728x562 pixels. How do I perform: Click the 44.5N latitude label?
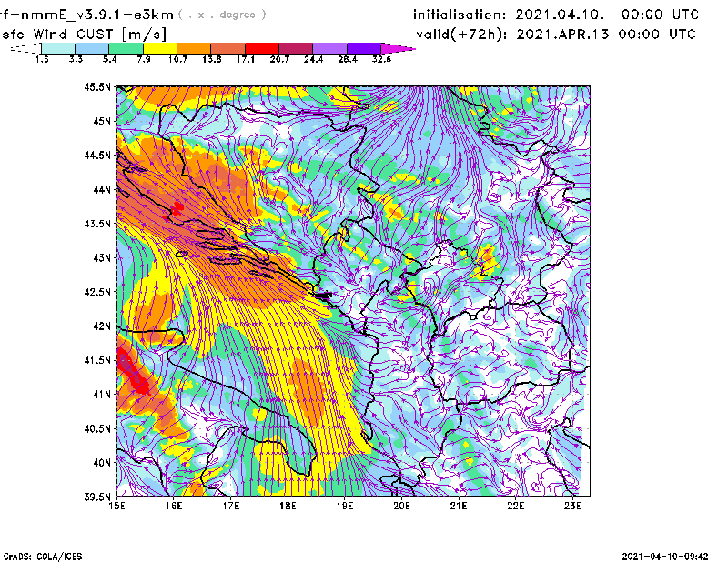tap(97, 156)
